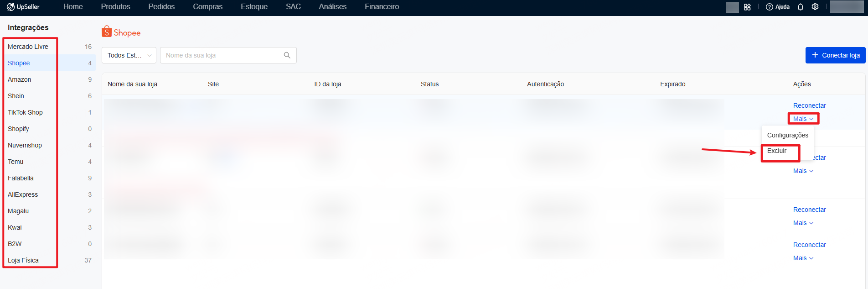Click the ID da loja column header

tap(328, 84)
